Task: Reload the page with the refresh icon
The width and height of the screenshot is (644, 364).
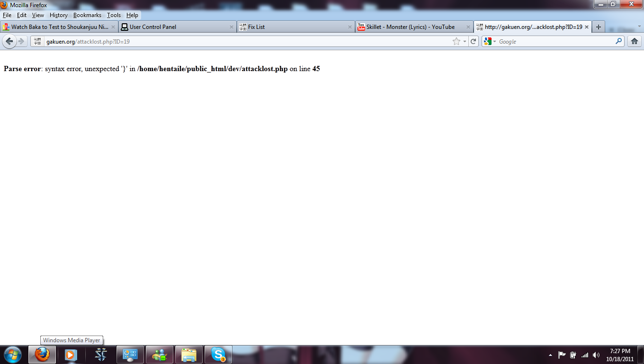Action: point(473,42)
